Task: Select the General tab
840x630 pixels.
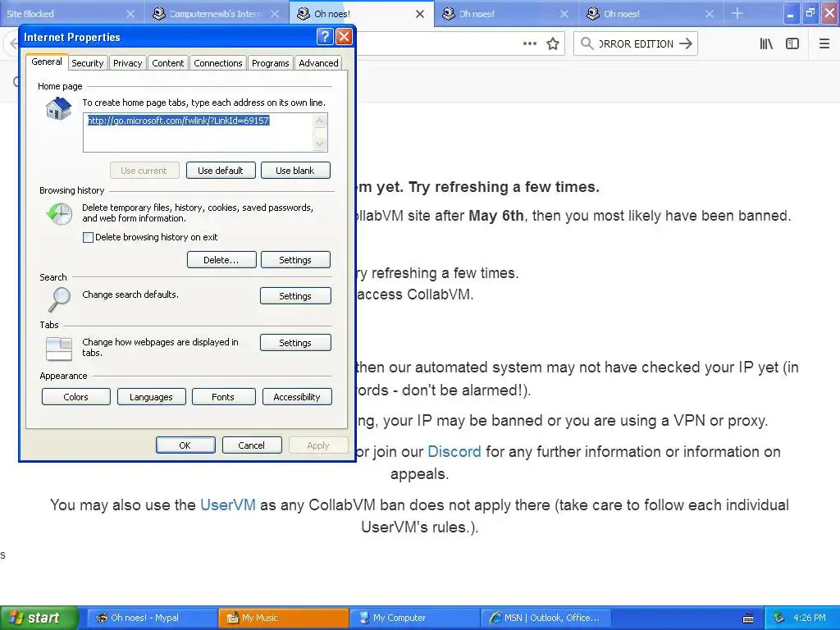Action: pyautogui.click(x=47, y=62)
